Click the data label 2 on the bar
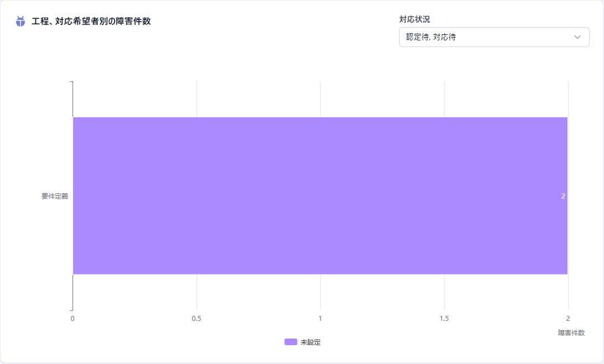This screenshot has width=604, height=364. pyautogui.click(x=564, y=195)
